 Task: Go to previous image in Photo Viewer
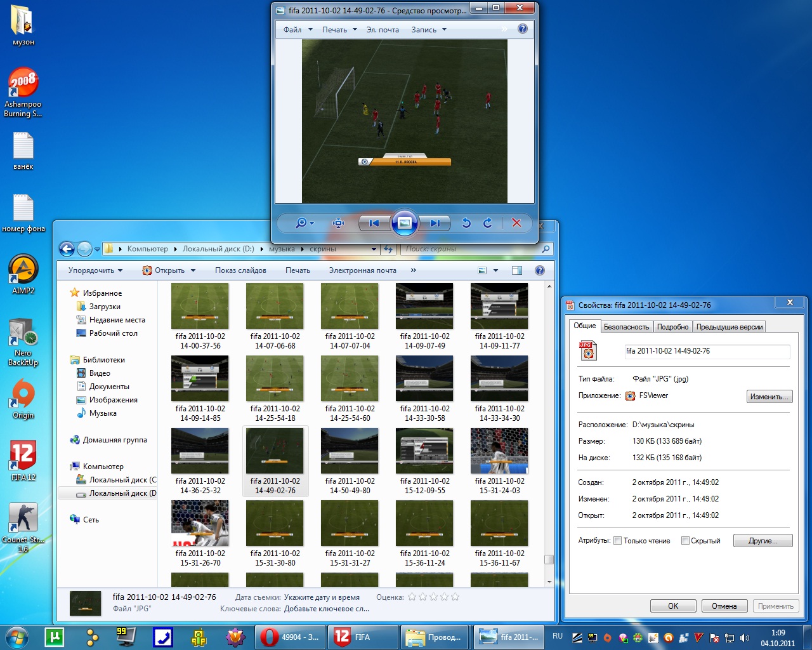374,223
